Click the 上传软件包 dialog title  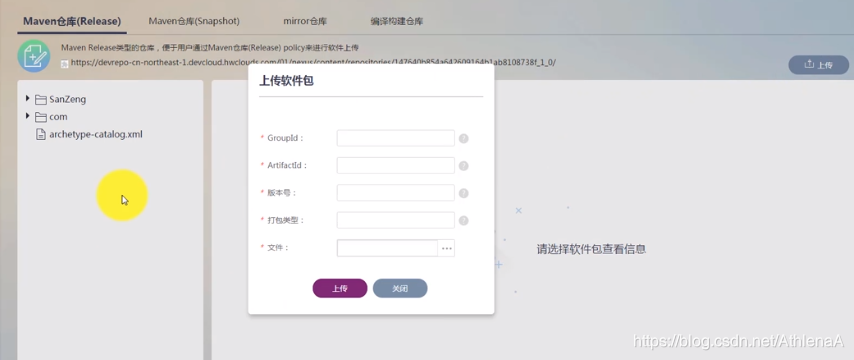point(286,81)
